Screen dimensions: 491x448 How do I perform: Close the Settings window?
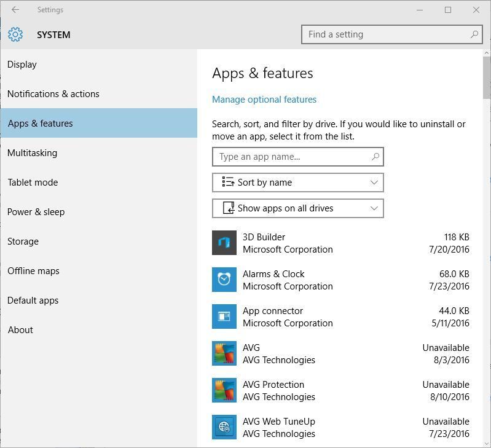476,10
